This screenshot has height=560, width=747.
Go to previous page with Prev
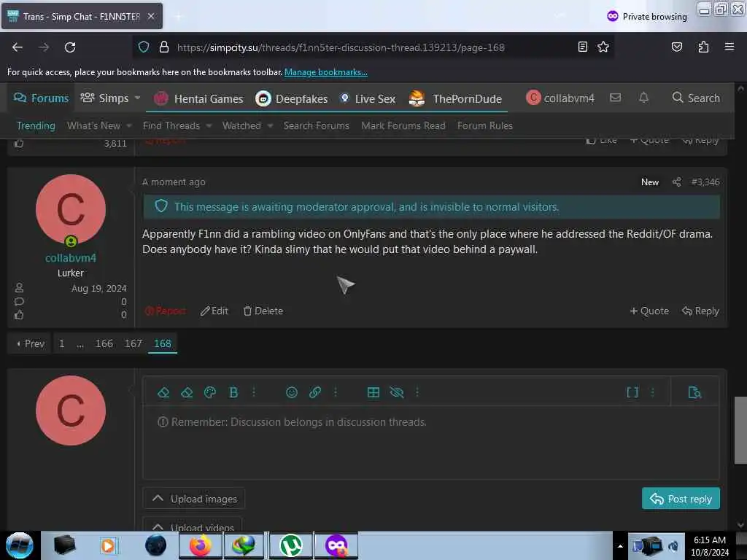pyautogui.click(x=30, y=343)
